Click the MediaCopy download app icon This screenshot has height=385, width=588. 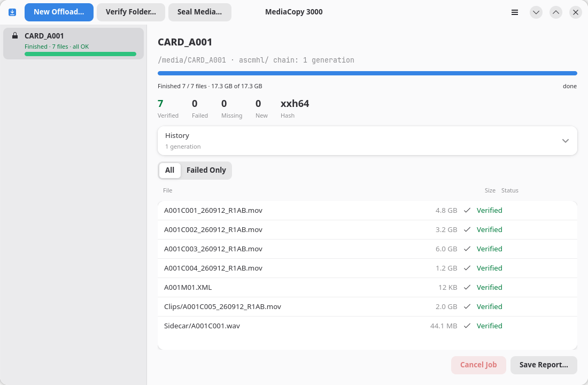tap(12, 12)
